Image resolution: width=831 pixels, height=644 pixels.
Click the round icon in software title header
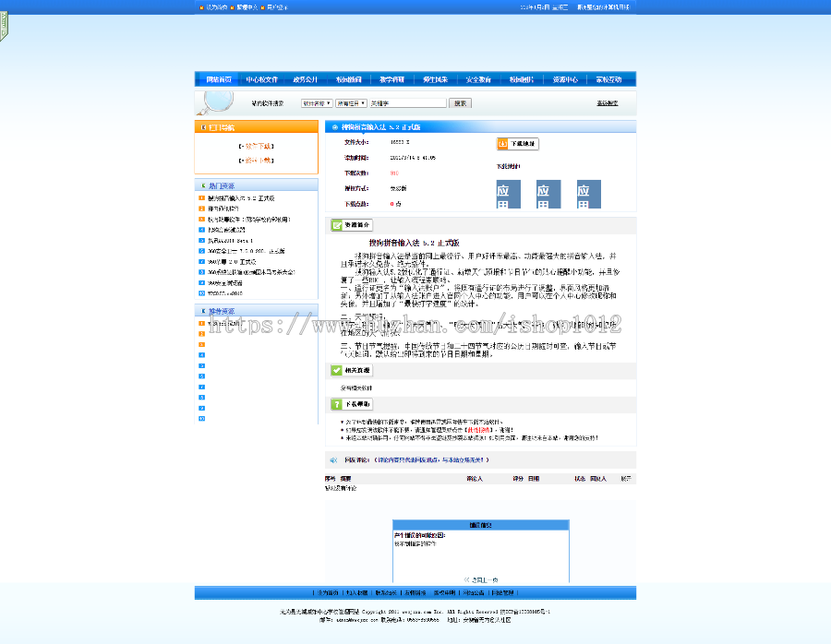tap(334, 127)
